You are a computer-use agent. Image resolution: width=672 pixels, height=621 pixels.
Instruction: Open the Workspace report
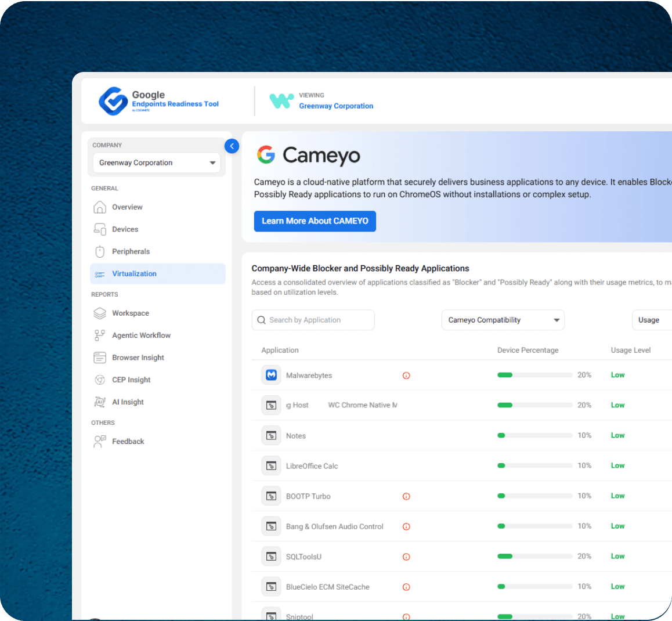coord(158,313)
